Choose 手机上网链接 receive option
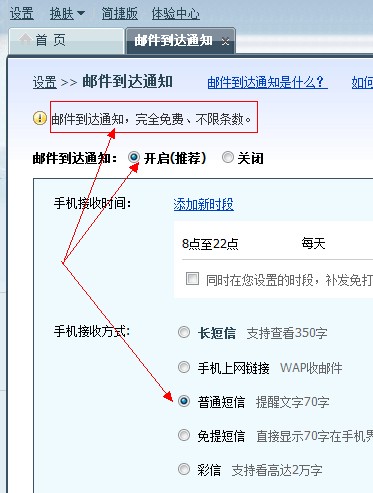This screenshot has height=493, width=373. point(184,367)
